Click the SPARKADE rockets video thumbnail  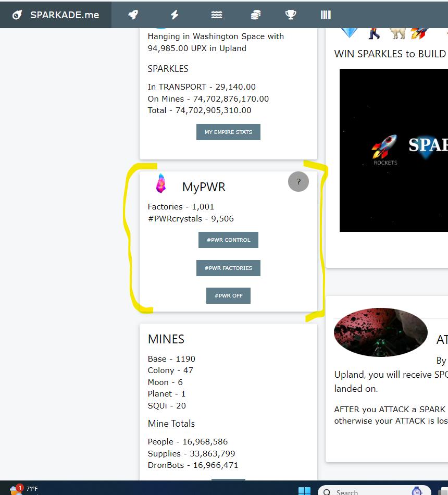393,150
